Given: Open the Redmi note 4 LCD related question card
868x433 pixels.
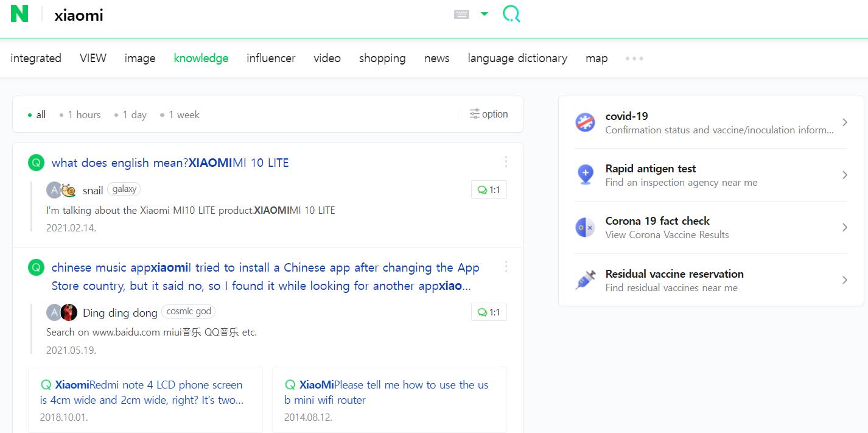Looking at the screenshot, I should point(145,399).
